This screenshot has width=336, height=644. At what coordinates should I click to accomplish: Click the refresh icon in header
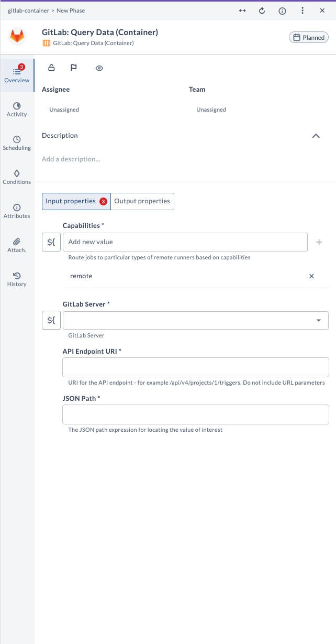pos(262,10)
